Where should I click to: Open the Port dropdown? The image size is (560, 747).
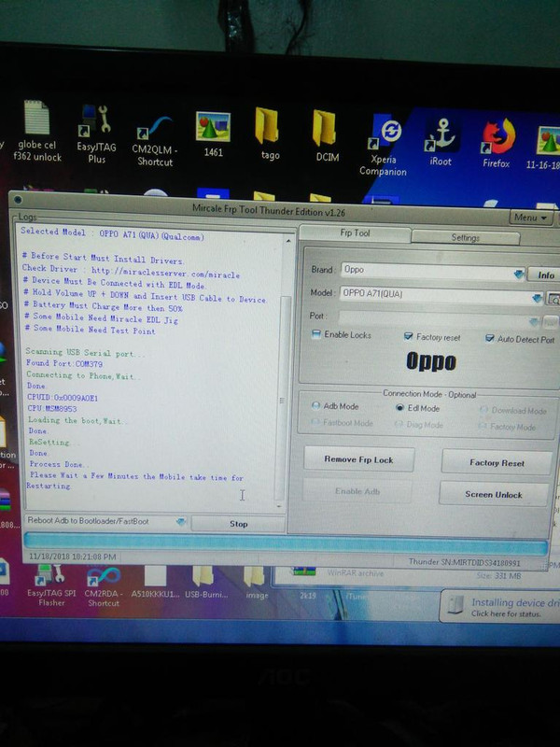[441, 318]
